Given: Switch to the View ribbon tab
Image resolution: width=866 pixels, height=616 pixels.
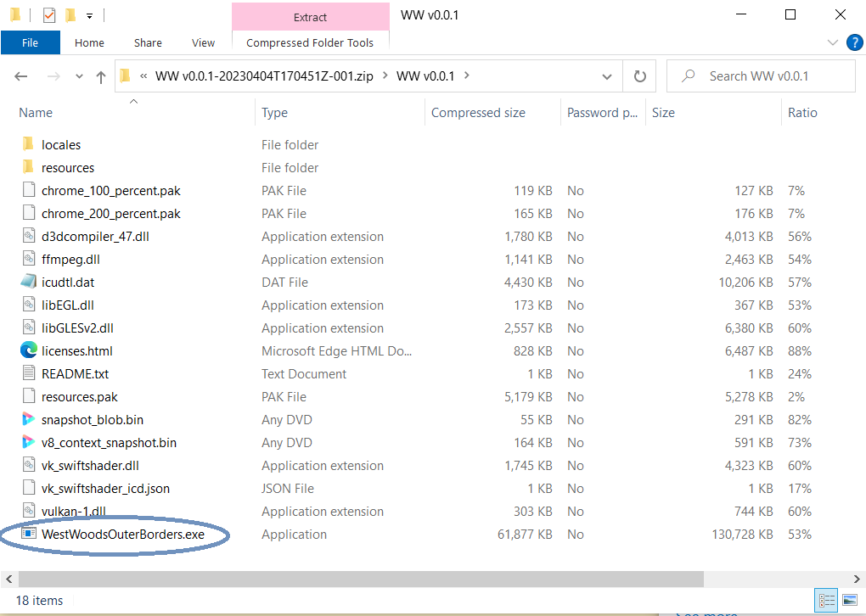Looking at the screenshot, I should (x=203, y=42).
